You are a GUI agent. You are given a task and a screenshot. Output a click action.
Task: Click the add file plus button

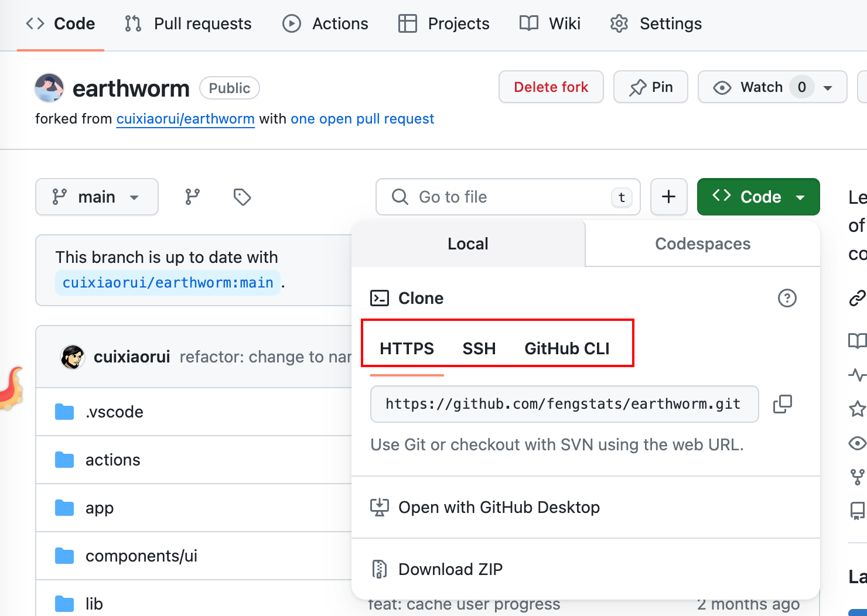tap(668, 197)
